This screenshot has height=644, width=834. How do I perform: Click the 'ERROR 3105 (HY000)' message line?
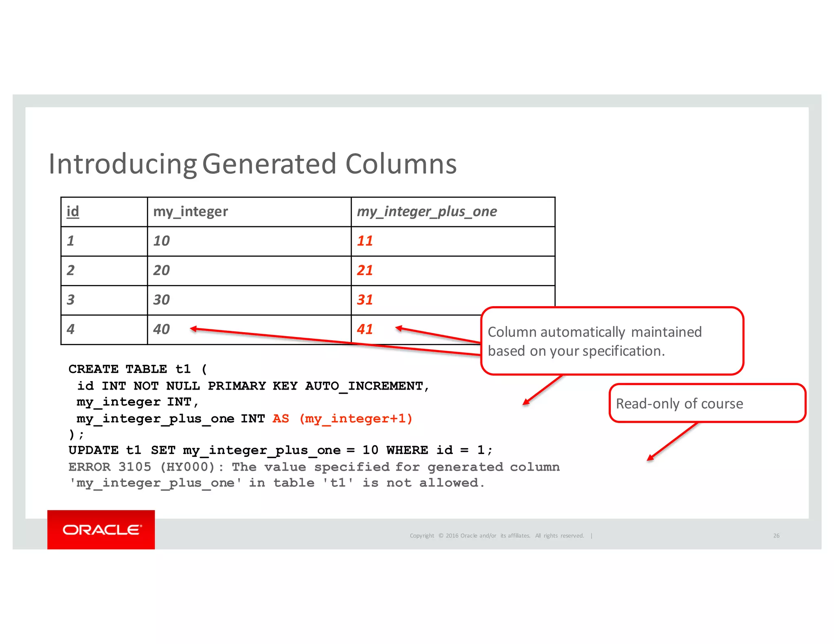point(314,467)
